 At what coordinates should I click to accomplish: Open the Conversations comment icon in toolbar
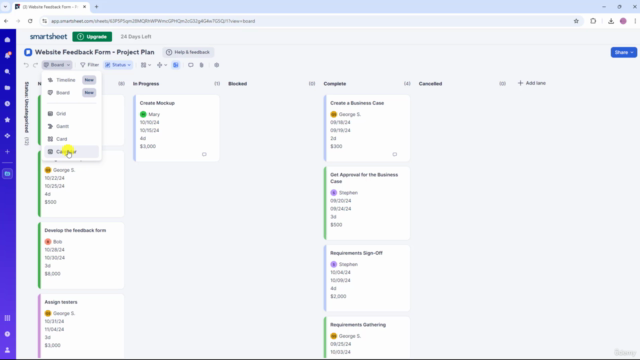click(191, 65)
